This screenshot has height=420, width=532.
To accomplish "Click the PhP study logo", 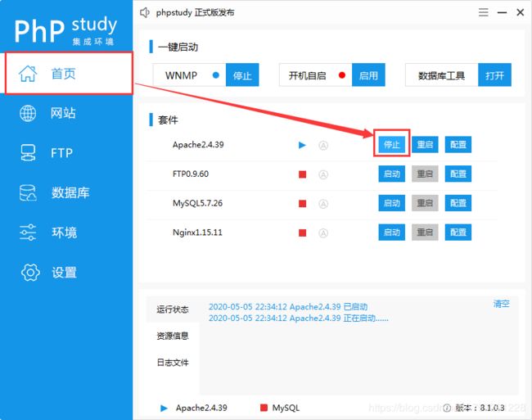I will tap(65, 29).
